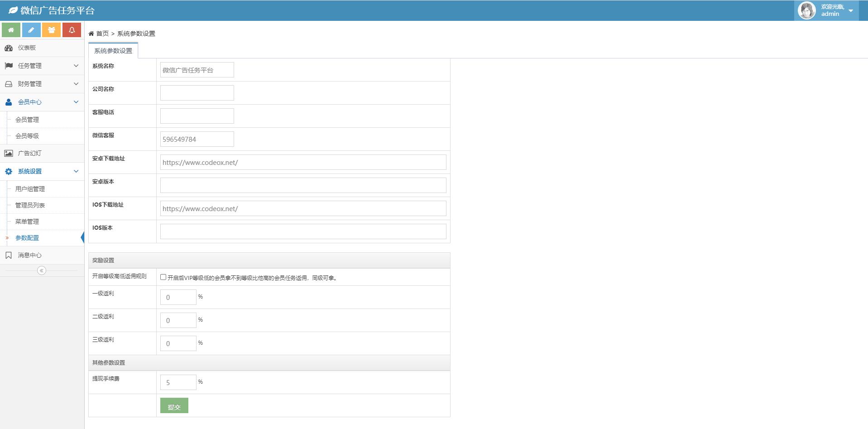Focus the 公司名称 input field
The image size is (868, 429).
[197, 93]
